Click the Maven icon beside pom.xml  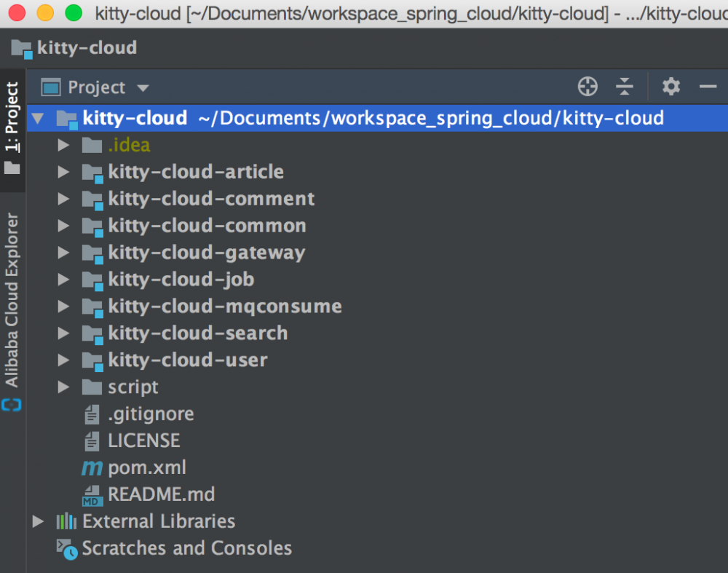(92, 467)
